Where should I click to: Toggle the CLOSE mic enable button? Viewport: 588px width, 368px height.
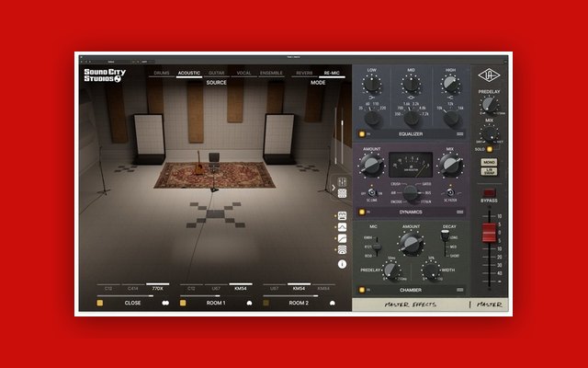[100, 303]
